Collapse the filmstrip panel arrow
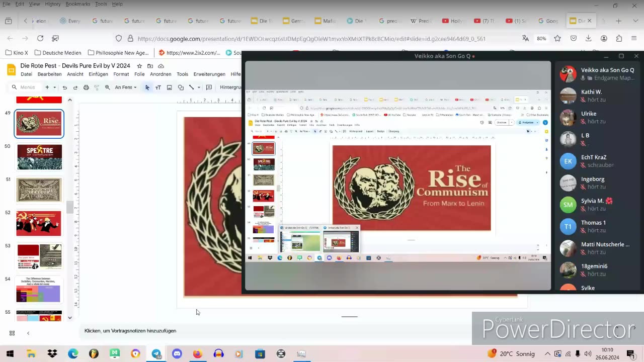 (28, 333)
